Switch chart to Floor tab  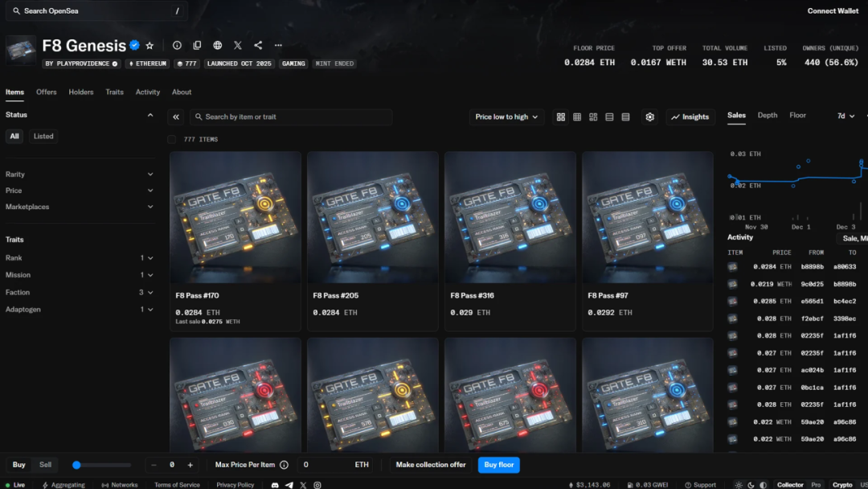[798, 115]
